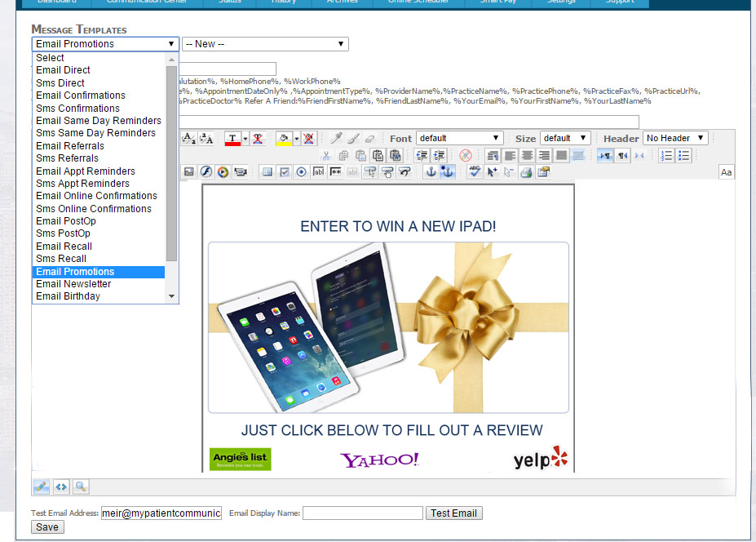Click the red circle remove formatting icon
Viewport: 756px width, 542px height.
point(466,155)
